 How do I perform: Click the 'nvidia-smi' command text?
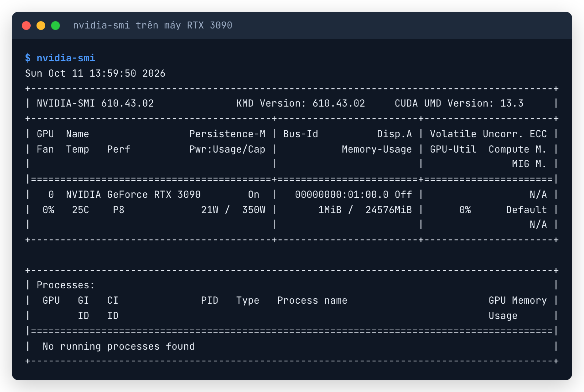66,58
